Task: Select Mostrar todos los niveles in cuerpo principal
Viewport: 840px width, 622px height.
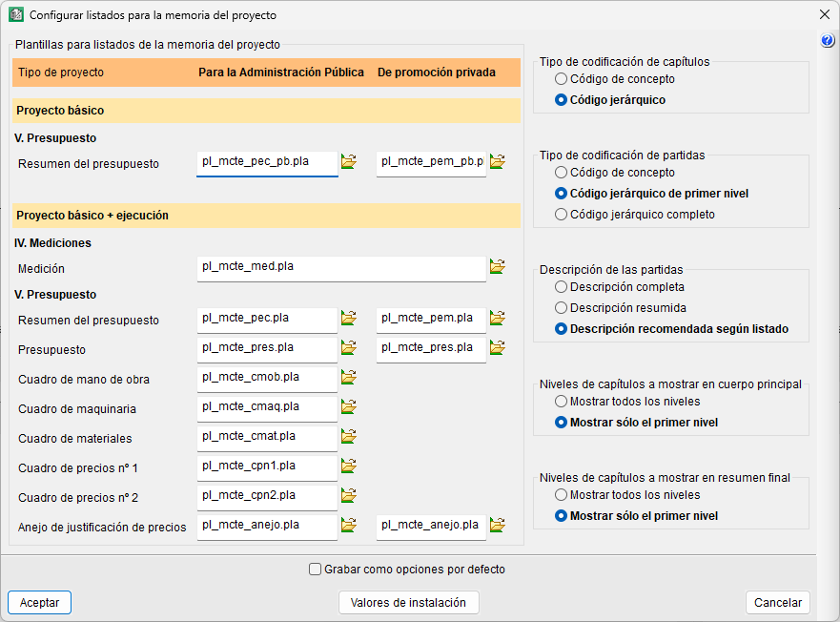Action: point(562,402)
